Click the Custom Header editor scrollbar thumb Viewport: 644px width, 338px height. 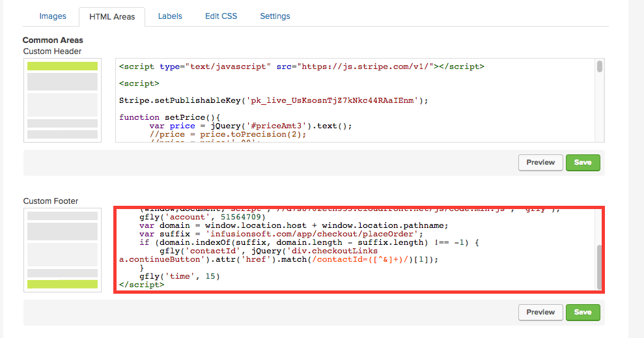click(600, 66)
